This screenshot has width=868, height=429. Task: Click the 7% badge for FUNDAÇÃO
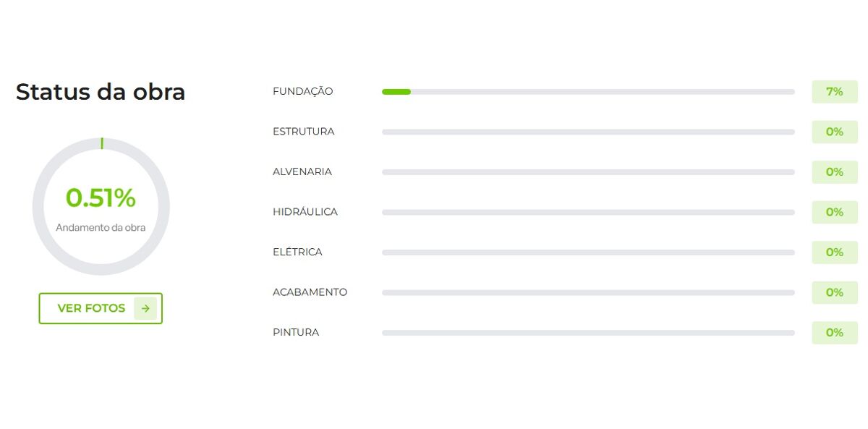click(x=834, y=92)
